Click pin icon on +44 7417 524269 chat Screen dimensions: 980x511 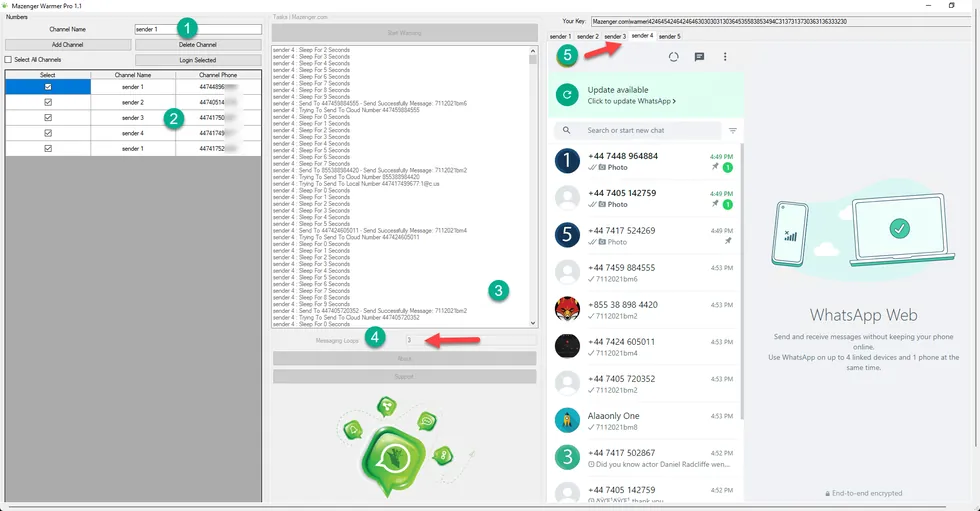728,241
